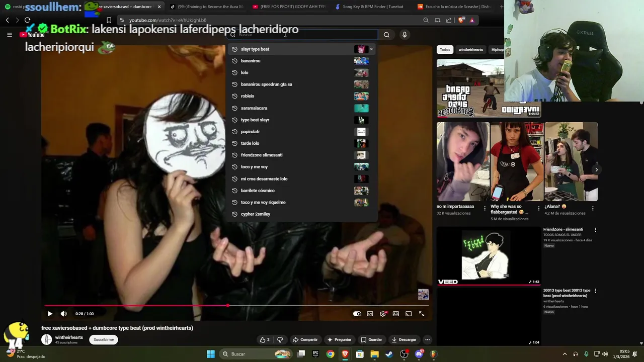Screen dimensions: 644x362
Task: Click the Descargar download button
Action: [404, 340]
